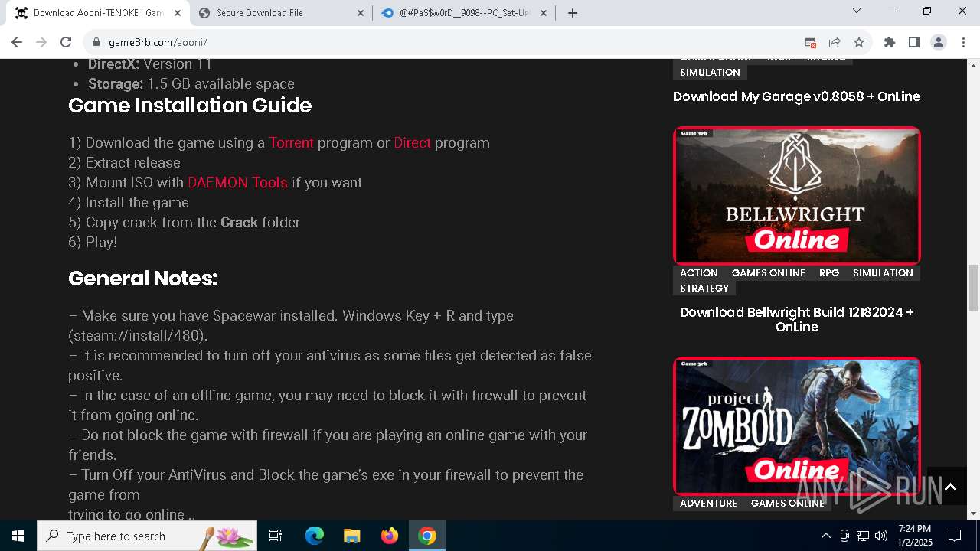Open volume control in tray
Viewport: 980px width, 551px height.
(x=881, y=536)
